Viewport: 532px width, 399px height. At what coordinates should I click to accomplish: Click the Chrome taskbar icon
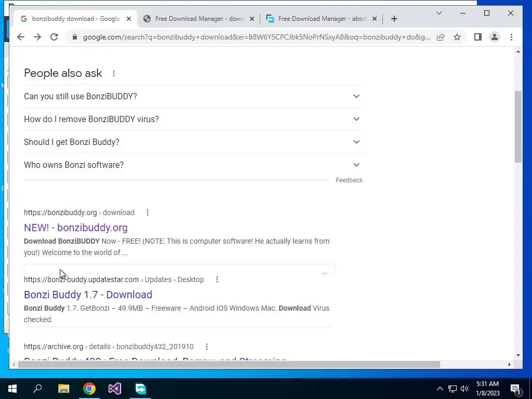coord(89,389)
